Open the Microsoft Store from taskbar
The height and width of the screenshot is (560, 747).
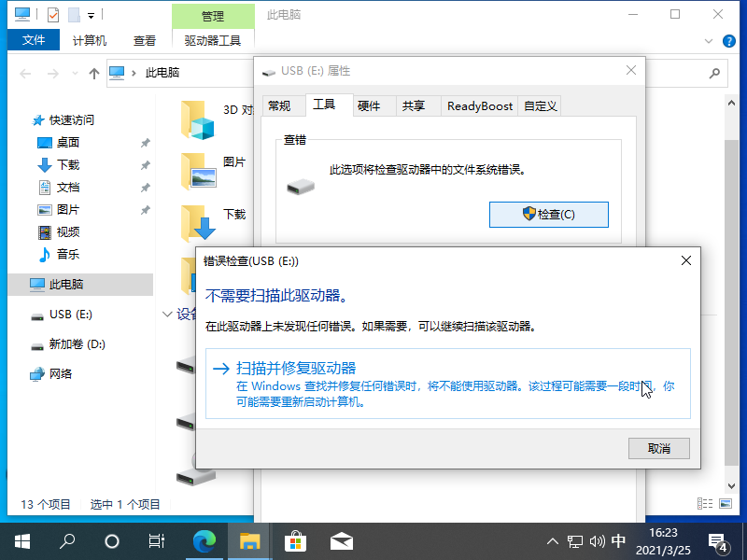pyautogui.click(x=295, y=541)
